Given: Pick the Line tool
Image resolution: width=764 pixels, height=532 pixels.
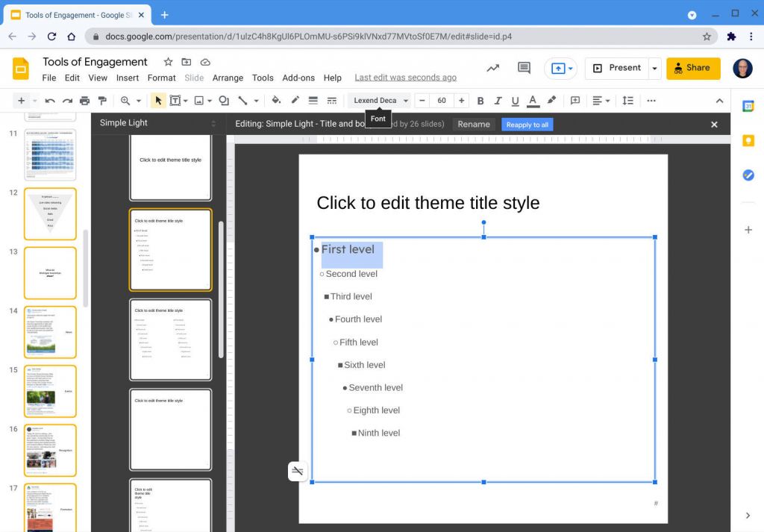Looking at the screenshot, I should (x=242, y=100).
